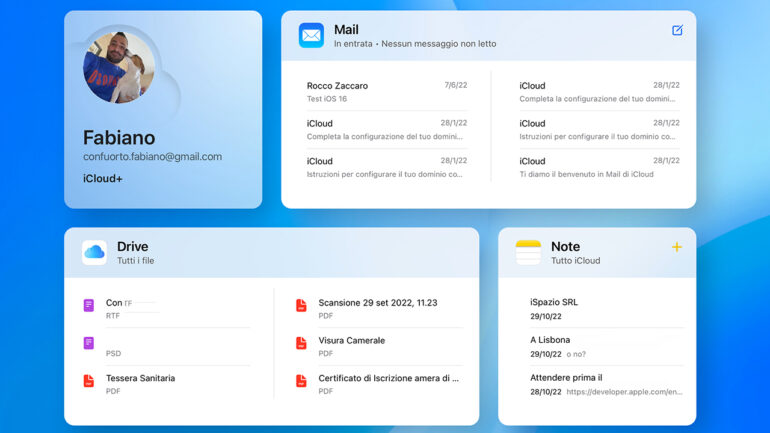Viewport: 770px width, 433px height.
Task: Click the Note title heading
Action: [565, 246]
